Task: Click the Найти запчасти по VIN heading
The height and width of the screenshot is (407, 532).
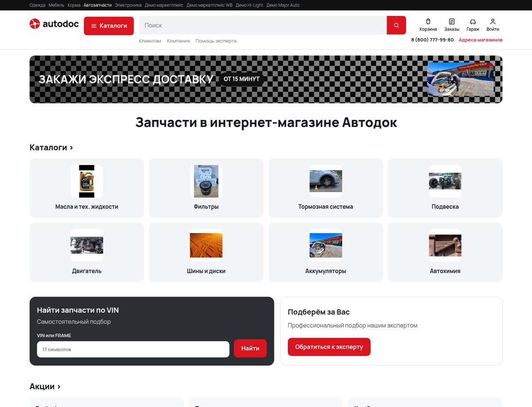Action: click(x=78, y=310)
